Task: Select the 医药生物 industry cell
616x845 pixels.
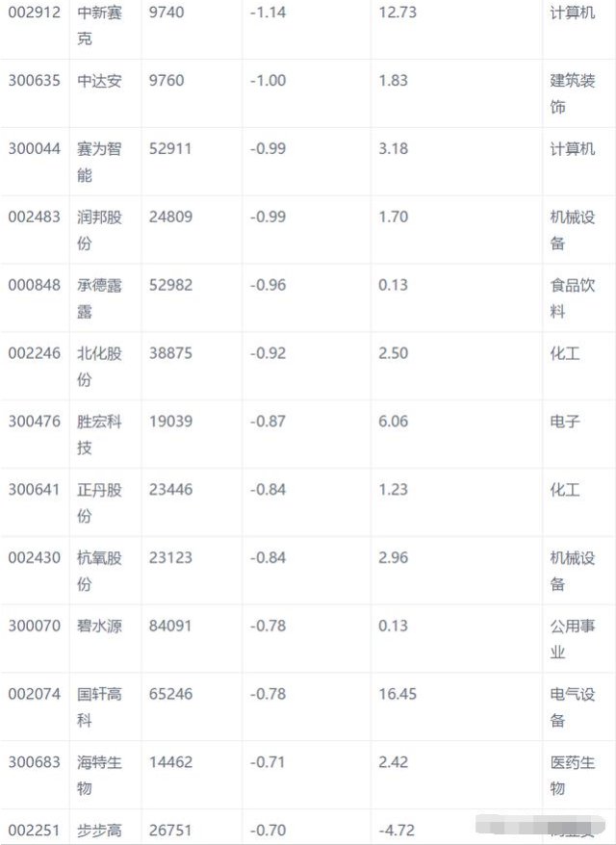Action: (x=572, y=776)
